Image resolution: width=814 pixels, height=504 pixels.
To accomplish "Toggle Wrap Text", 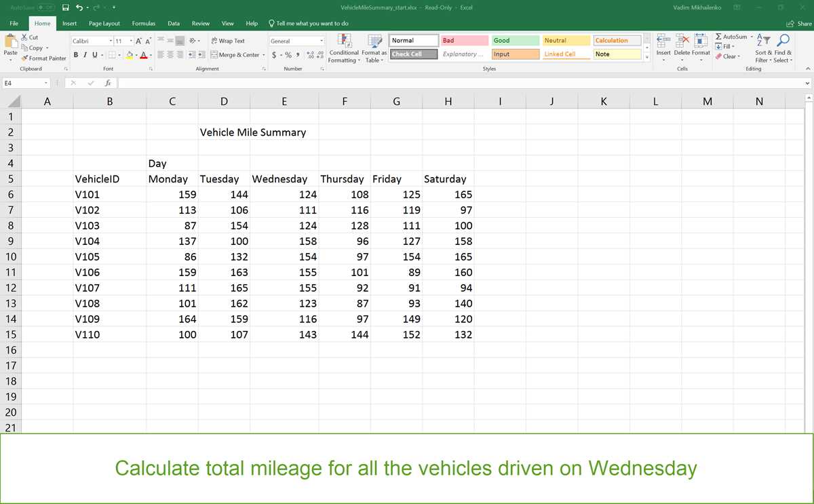I will 228,41.
